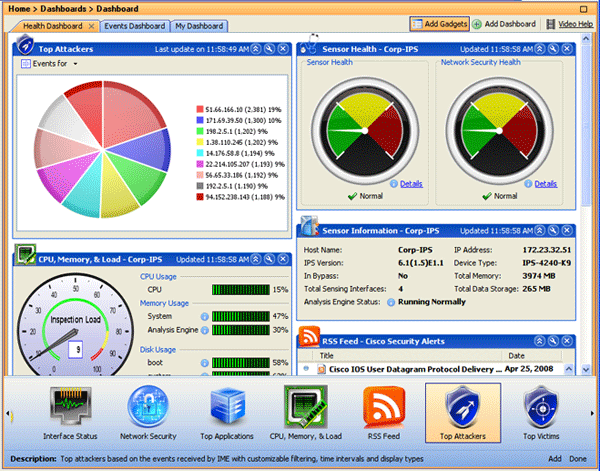Click Dashboards in the breadcrumb
The image size is (600, 471).
[63, 8]
